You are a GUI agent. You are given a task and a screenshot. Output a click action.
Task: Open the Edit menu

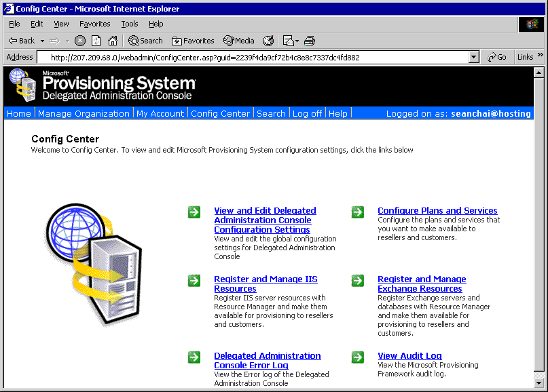(x=37, y=24)
